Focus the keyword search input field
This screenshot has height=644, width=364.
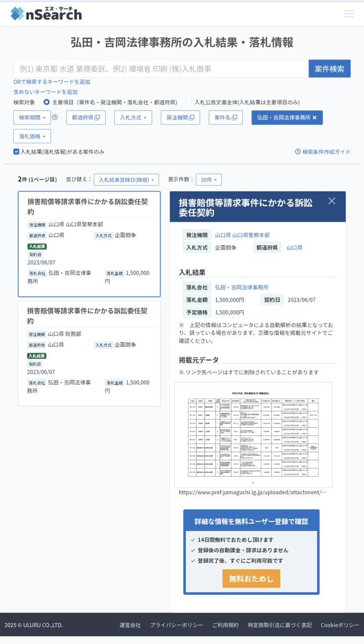(x=161, y=69)
